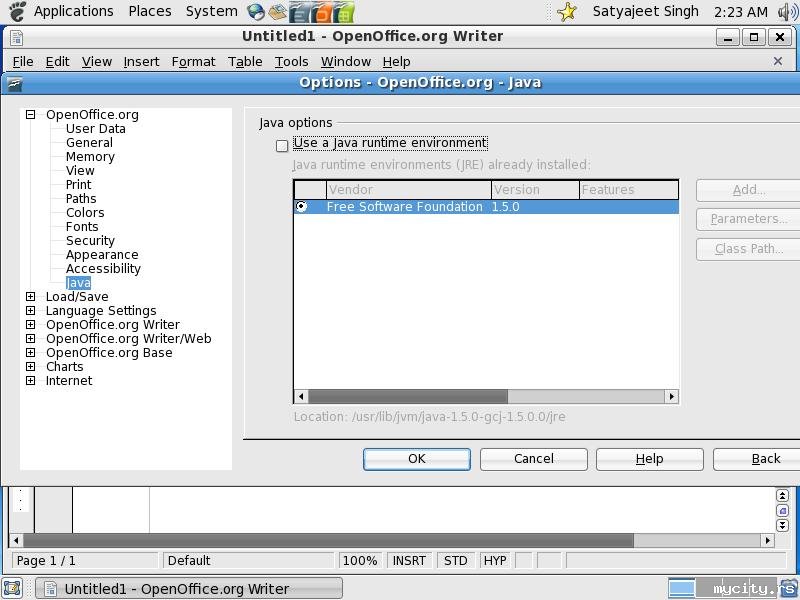Viewport: 800px width, 600px height.
Task: Click the 2:23 AM clock in the panel
Action: pos(741,12)
